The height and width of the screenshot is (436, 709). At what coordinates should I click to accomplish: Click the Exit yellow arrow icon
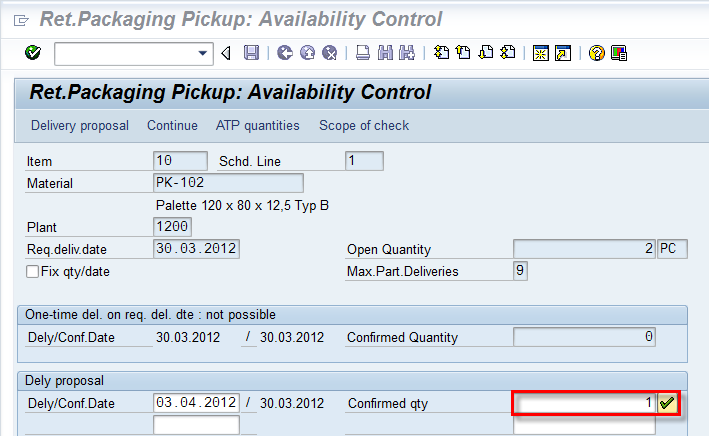point(306,53)
